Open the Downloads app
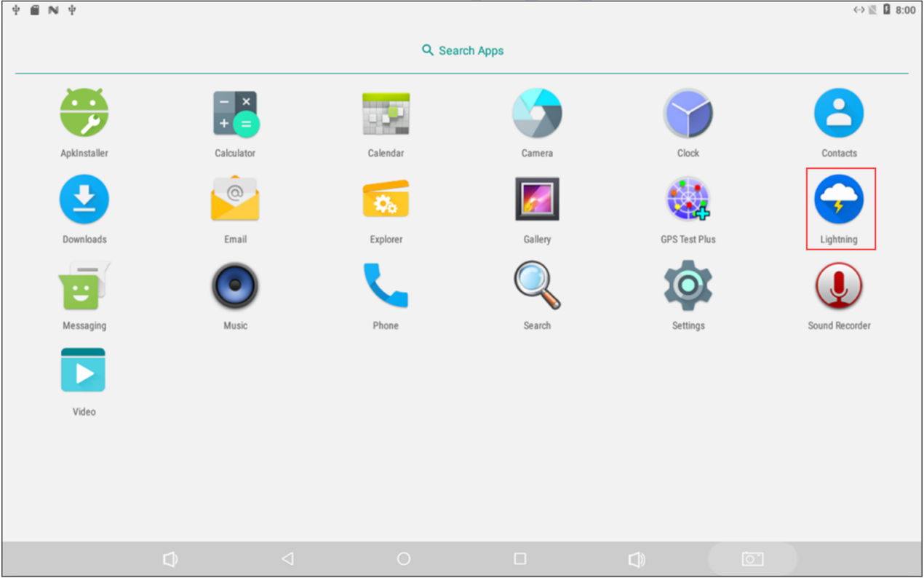 point(84,199)
